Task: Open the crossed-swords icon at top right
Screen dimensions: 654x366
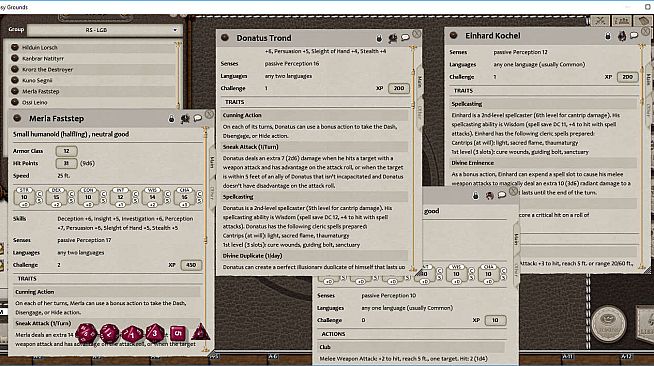Action: 601,20
